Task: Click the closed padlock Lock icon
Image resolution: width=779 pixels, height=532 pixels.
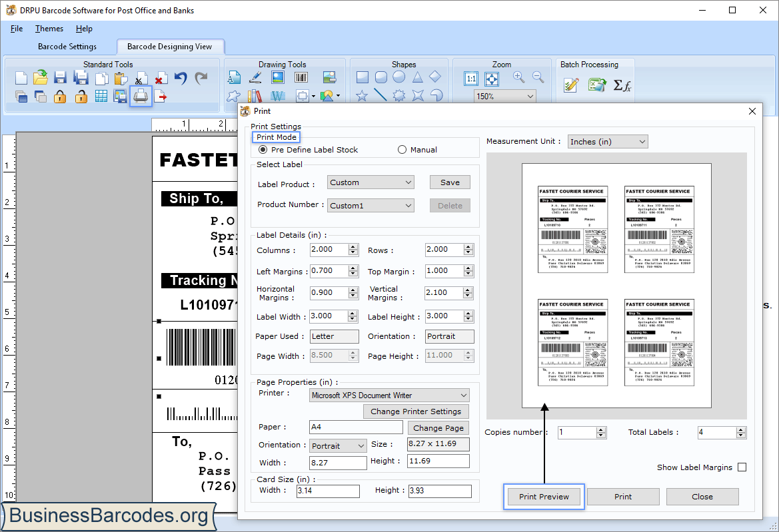Action: [x=60, y=97]
